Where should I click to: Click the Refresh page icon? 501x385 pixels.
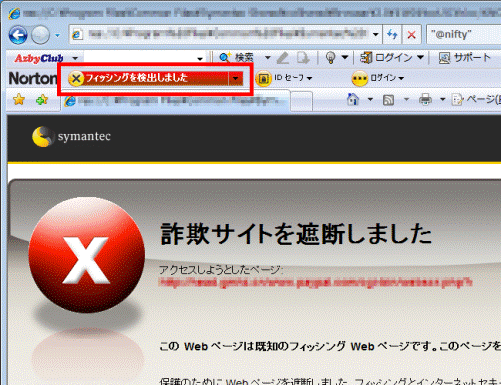click(392, 34)
